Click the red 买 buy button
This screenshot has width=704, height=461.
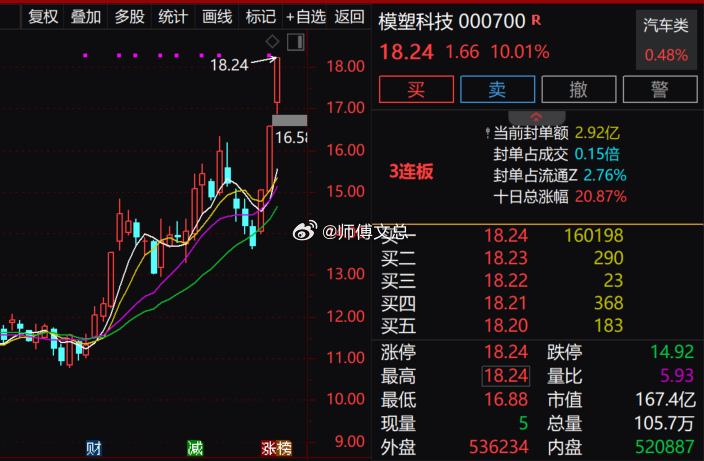click(416, 89)
